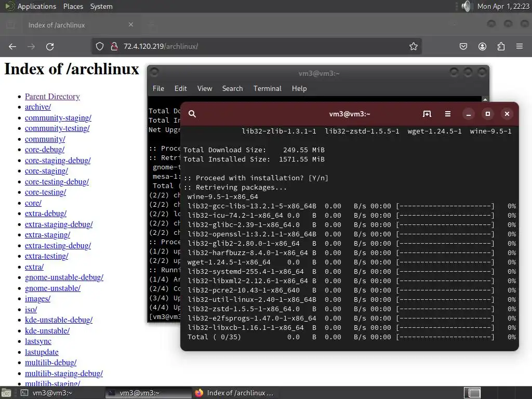Click the URL address bar

click(257, 46)
